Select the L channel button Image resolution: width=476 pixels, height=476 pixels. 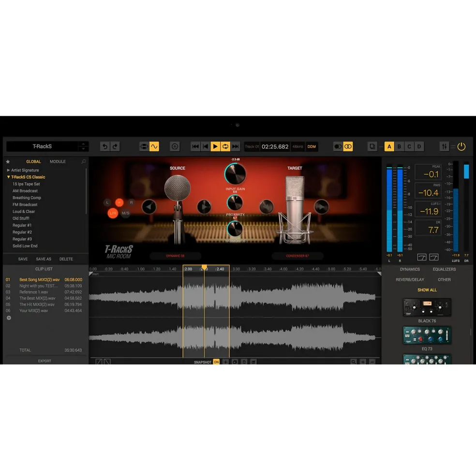tap(107, 202)
